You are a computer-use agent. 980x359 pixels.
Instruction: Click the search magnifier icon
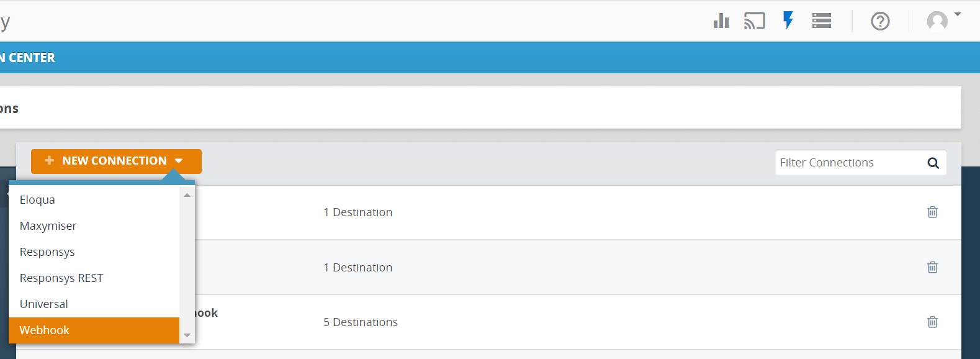(x=933, y=163)
